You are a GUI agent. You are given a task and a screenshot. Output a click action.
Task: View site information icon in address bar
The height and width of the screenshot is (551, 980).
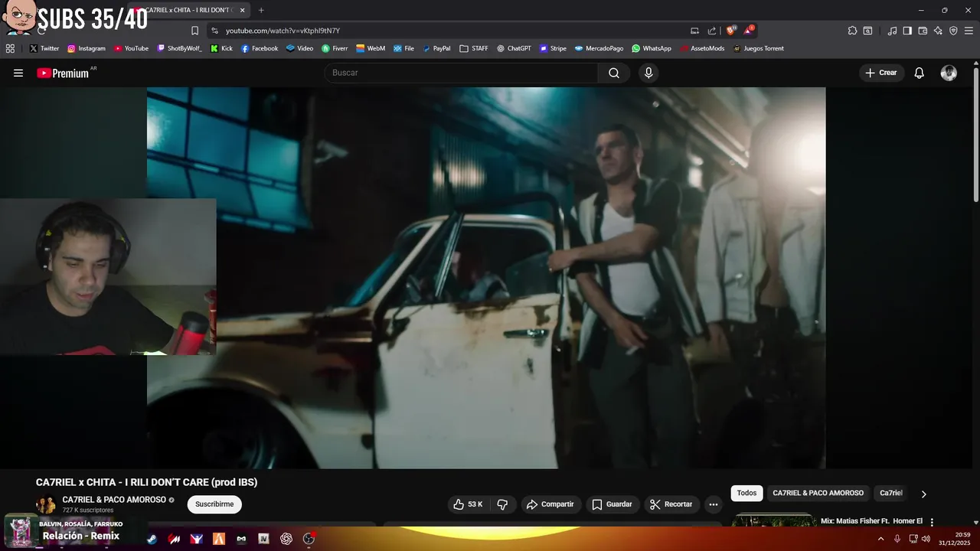tap(214, 31)
